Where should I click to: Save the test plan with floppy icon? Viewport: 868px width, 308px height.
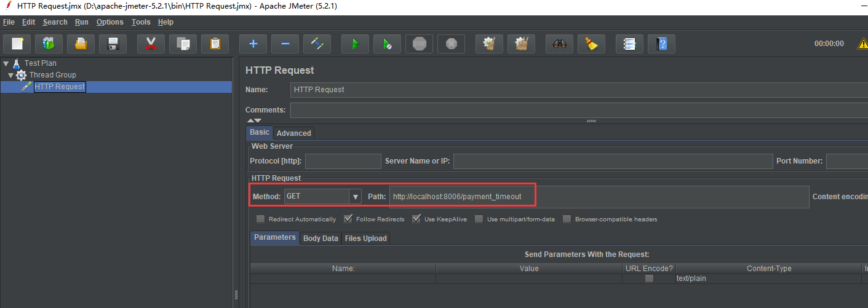tap(113, 44)
